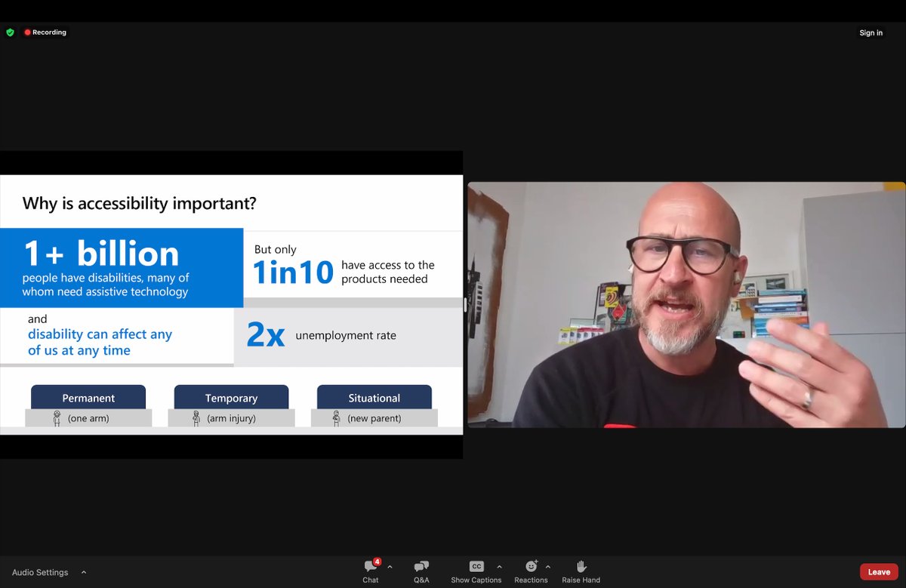Click the Situational category box
Image resolution: width=906 pixels, height=588 pixels.
[x=374, y=398]
